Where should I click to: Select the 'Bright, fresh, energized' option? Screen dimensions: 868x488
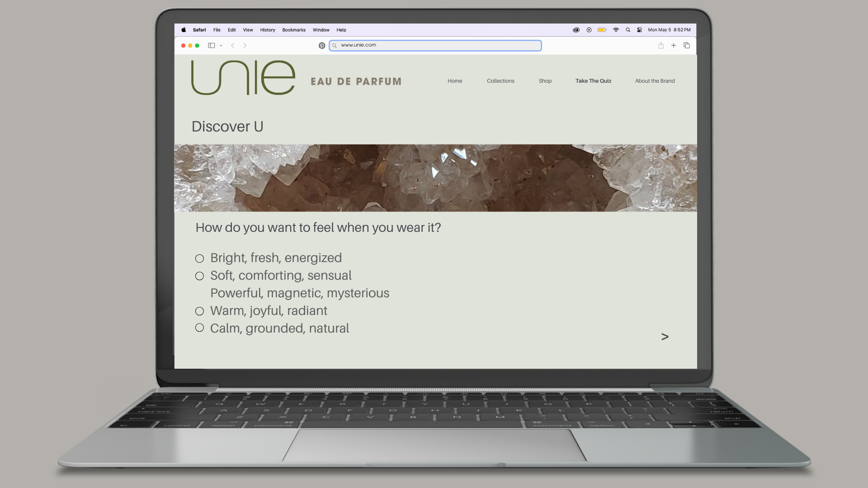199,258
